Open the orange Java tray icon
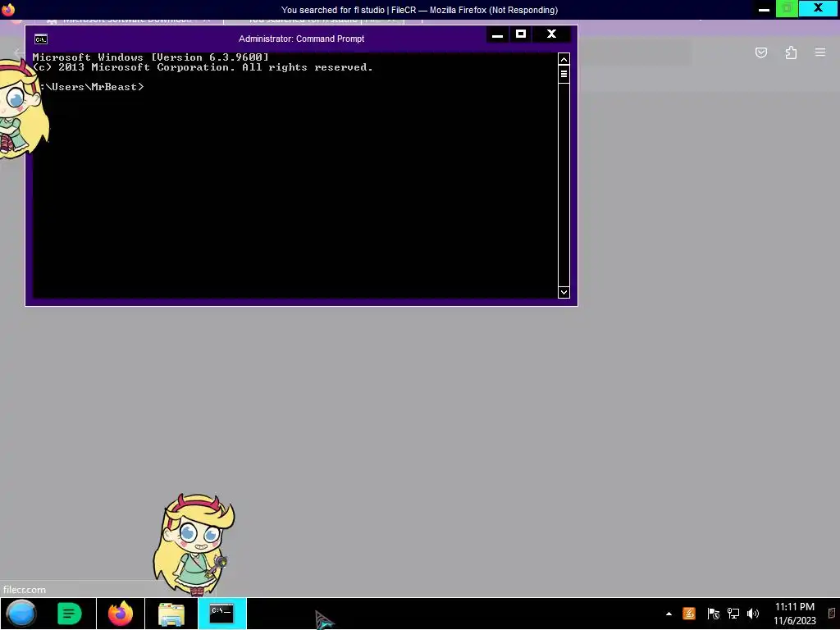This screenshot has width=840, height=630. coord(689,614)
